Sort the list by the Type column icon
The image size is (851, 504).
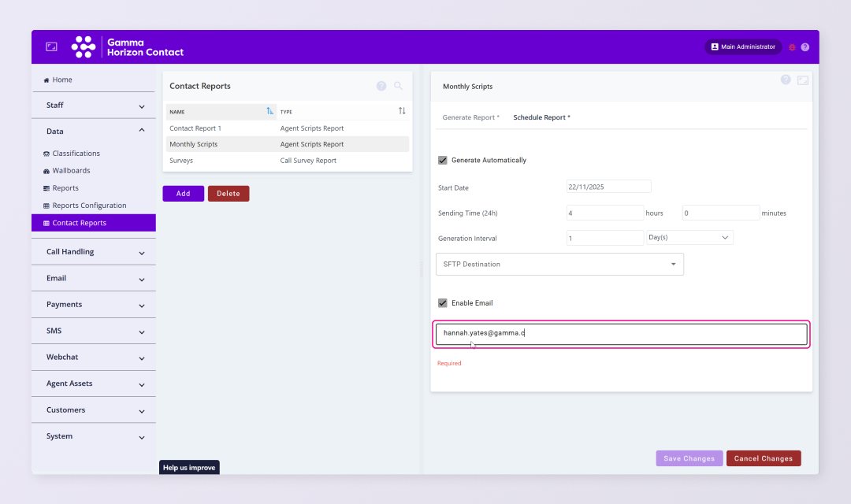click(402, 111)
